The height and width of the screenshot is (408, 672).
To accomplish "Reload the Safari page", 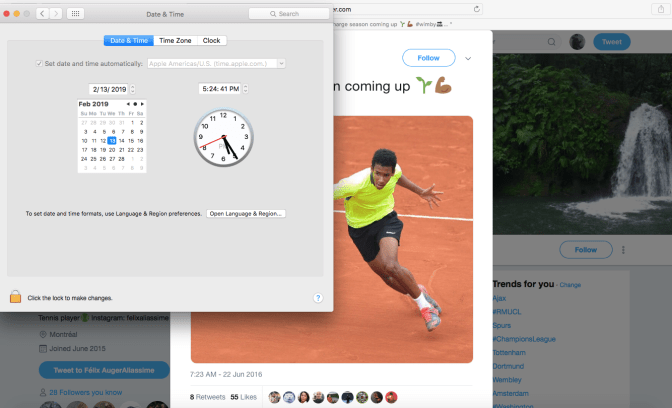I will (477, 8).
